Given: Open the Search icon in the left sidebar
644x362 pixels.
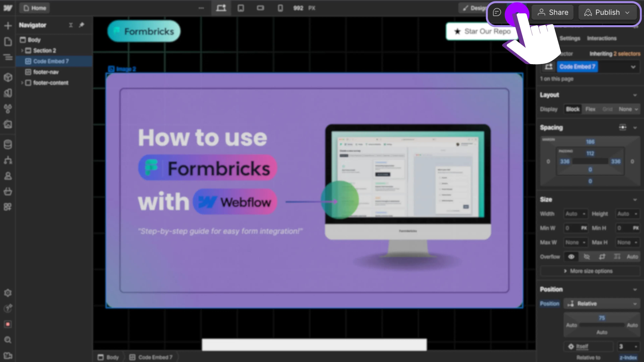Looking at the screenshot, I should coord(8,340).
